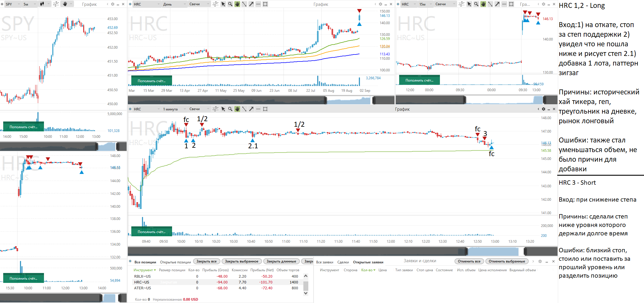Toggle link radio button of 1 минута chart
644x303 pixels.
point(130,109)
